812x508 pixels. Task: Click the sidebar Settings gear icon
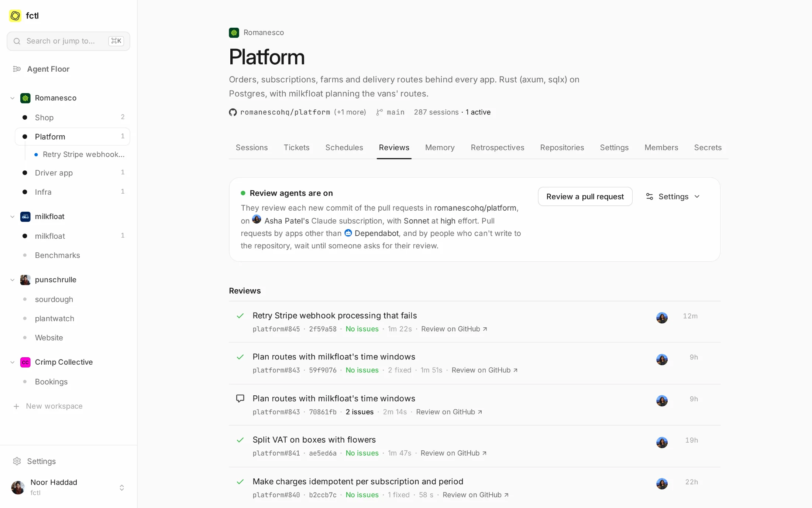[17, 461]
